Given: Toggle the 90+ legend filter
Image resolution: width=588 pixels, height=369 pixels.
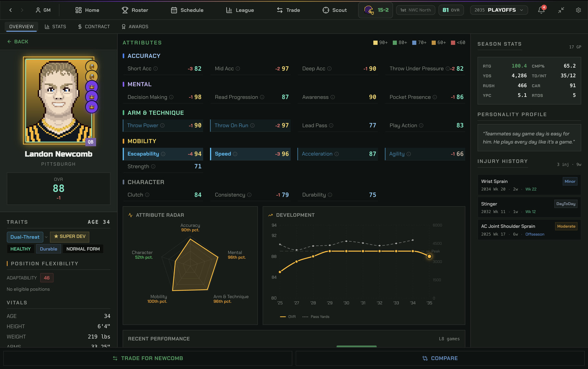Looking at the screenshot, I should [380, 43].
